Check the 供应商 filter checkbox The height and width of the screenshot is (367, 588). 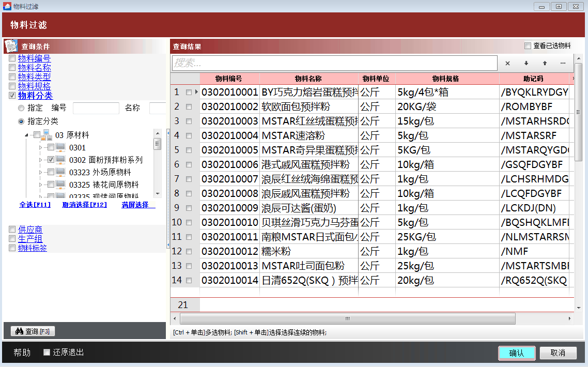[12, 230]
